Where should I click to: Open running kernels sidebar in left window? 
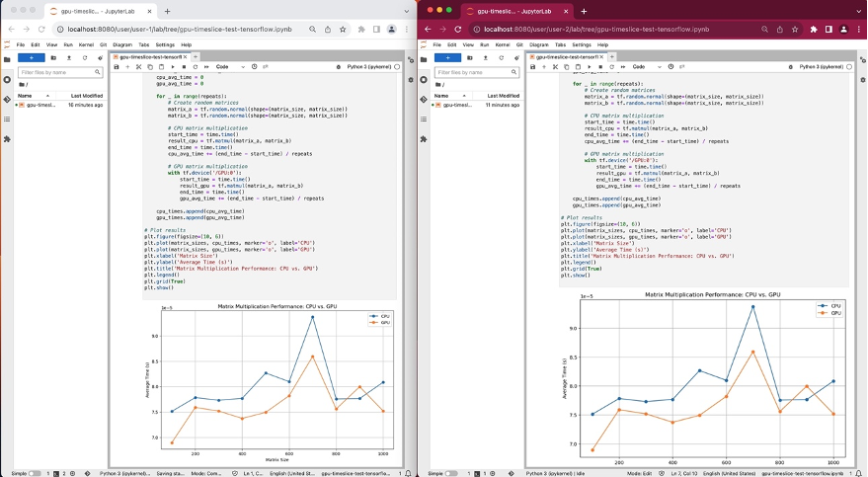pos(8,79)
